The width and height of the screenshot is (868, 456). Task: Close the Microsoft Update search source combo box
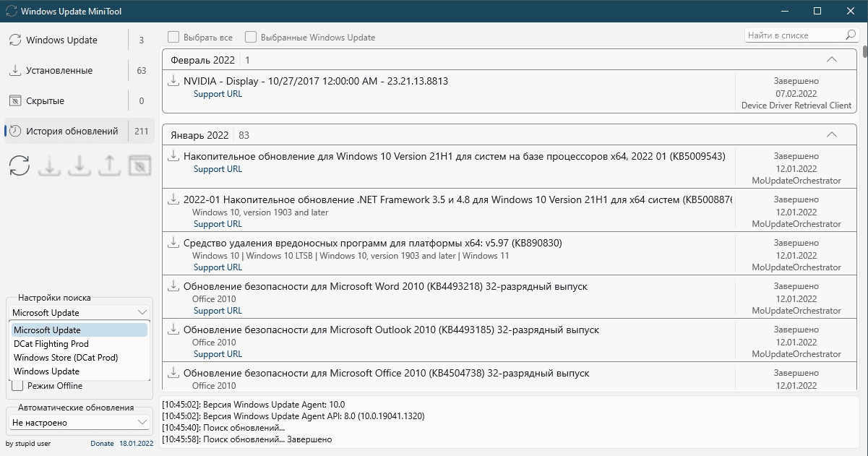coord(80,312)
